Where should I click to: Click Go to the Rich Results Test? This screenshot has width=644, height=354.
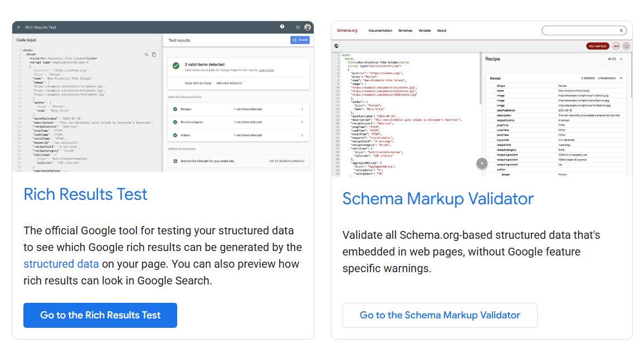click(100, 315)
